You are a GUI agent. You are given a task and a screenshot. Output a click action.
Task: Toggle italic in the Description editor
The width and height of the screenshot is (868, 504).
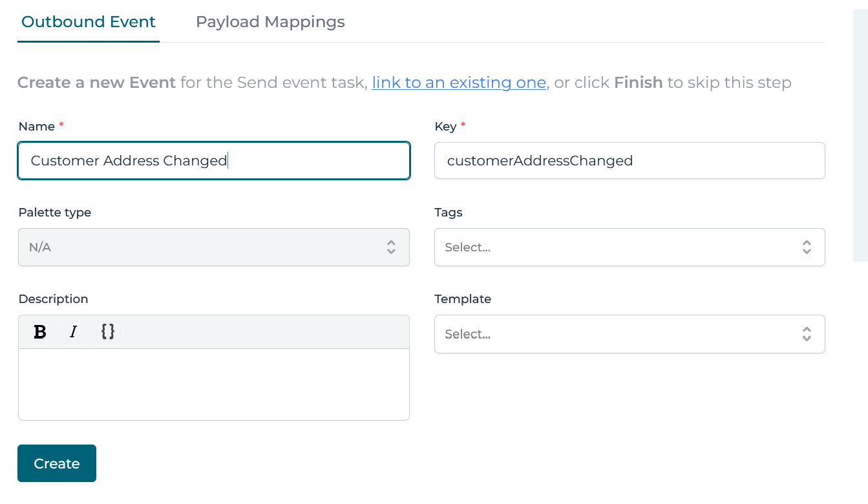click(74, 332)
